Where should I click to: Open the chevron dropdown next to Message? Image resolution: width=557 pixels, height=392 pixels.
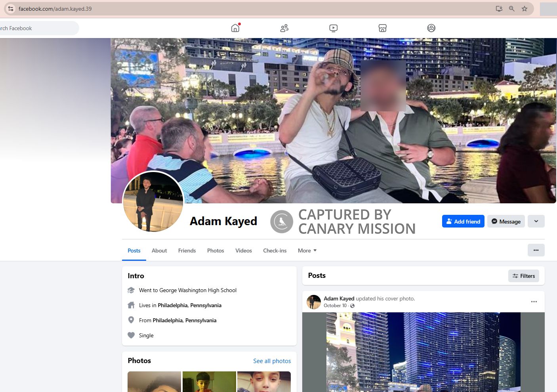click(x=536, y=221)
